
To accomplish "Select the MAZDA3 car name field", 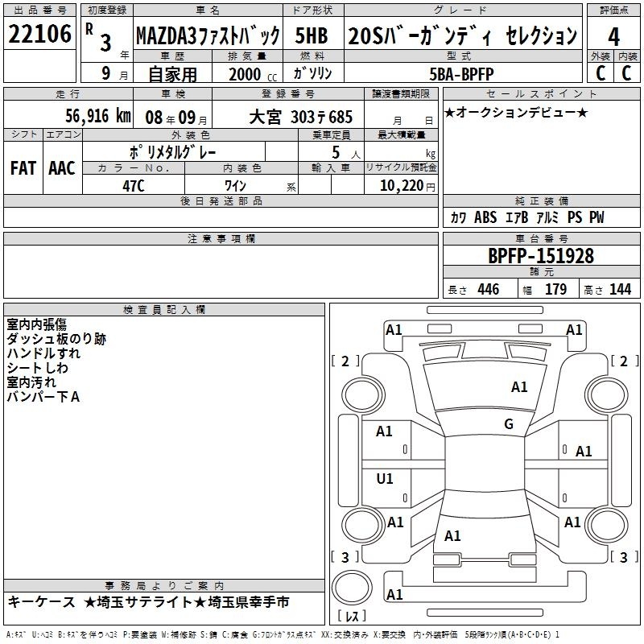I will (x=207, y=36).
